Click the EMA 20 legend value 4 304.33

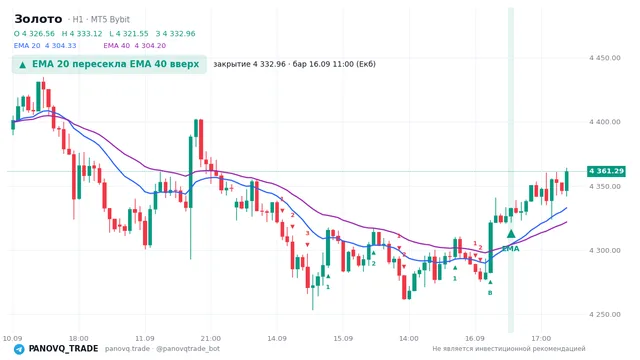[x=60, y=46]
